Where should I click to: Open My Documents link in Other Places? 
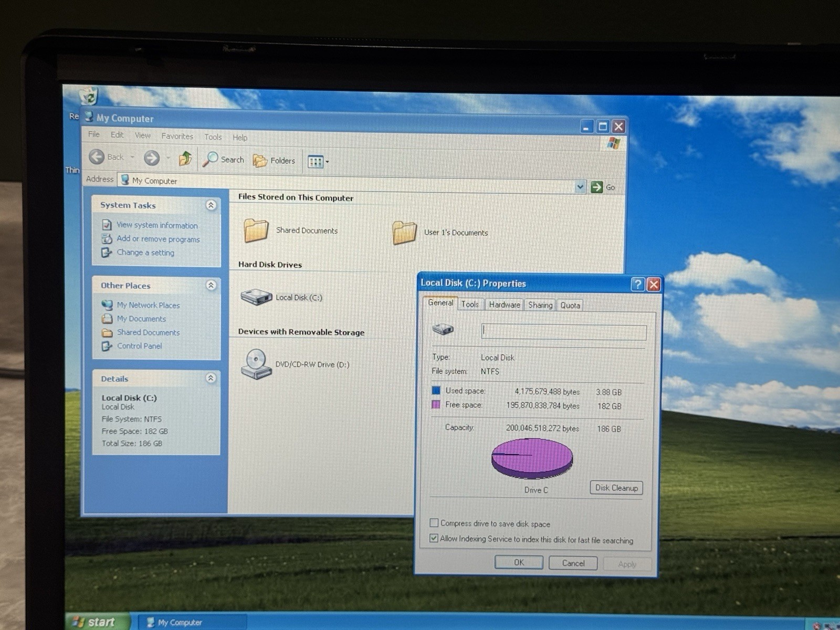[141, 319]
